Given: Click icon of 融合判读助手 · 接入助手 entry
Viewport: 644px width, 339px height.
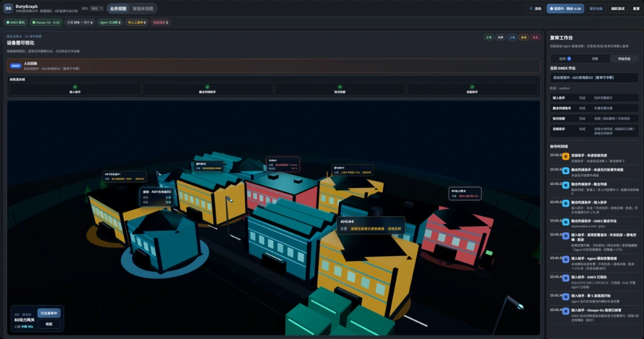Looking at the screenshot, I should click(x=565, y=203).
